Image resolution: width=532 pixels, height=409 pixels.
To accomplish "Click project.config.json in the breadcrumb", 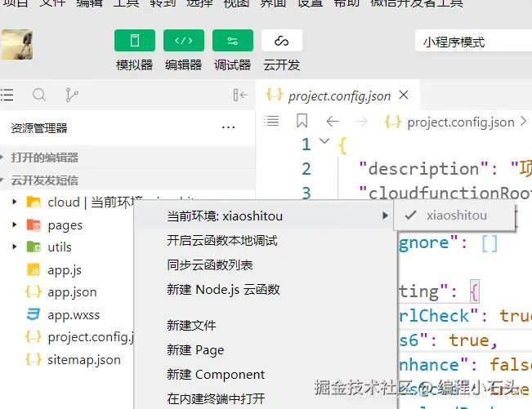I will coord(461,122).
